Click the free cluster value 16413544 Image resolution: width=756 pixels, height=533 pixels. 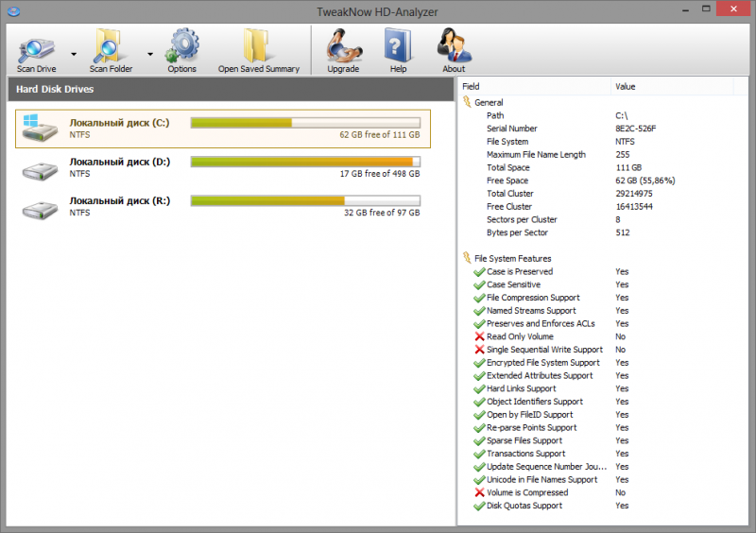tap(634, 206)
